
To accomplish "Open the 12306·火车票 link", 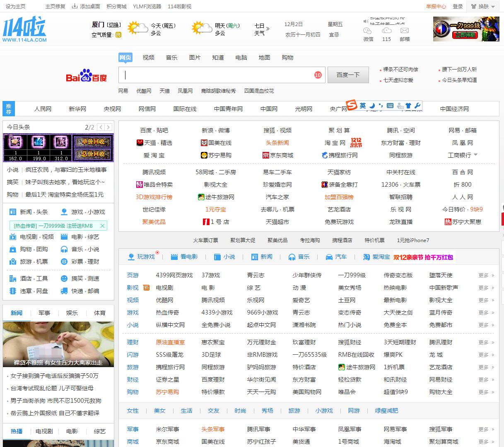I will coord(400,185).
